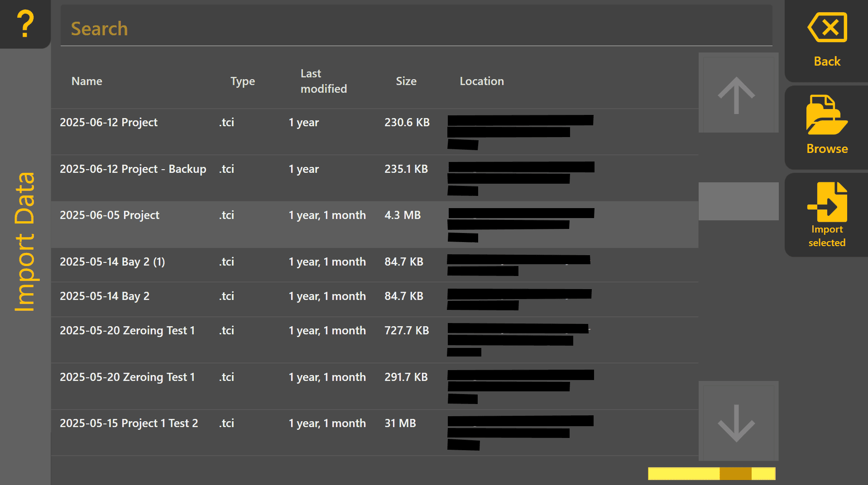Select the 2025-06-12 Project file row
The image size is (868, 485).
pos(374,132)
